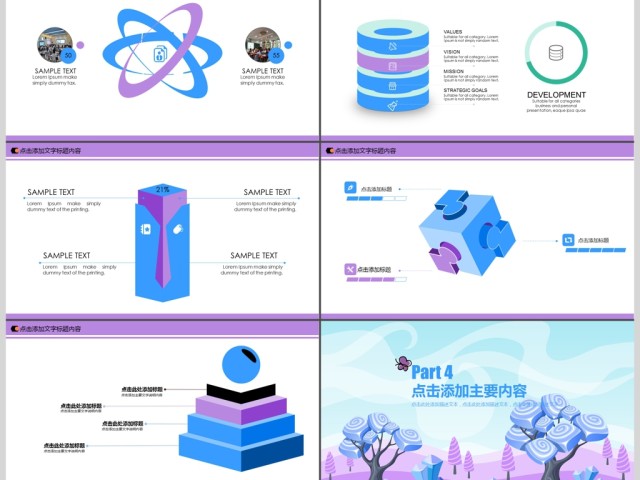The height and width of the screenshot is (480, 640).
Task: Open the stepped pyramid slide thumbnail
Action: tap(160, 400)
